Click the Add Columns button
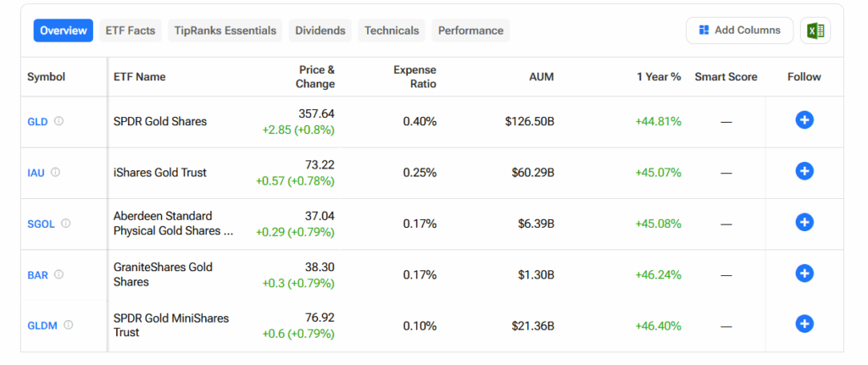The height and width of the screenshot is (365, 868). [x=739, y=30]
